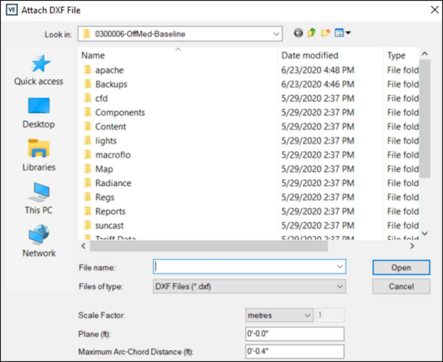Go back to last folder visited
This screenshot has width=443, height=362.
pos(298,33)
